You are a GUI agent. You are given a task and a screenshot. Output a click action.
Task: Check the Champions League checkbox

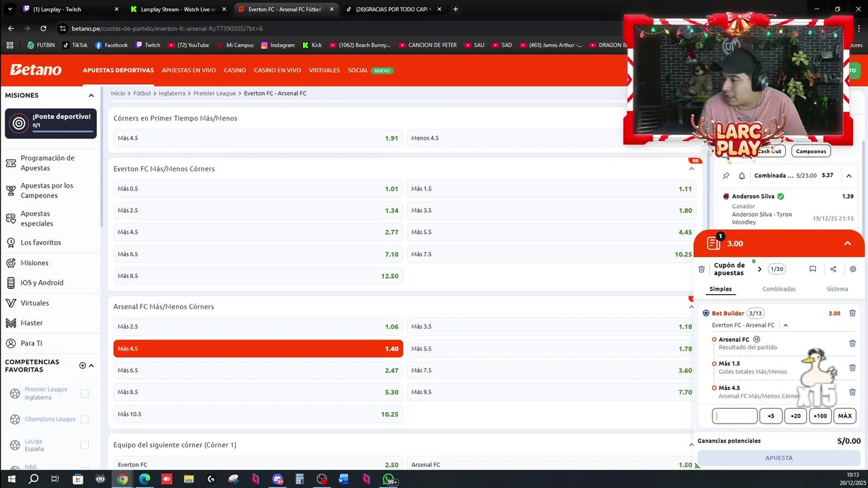[x=84, y=419]
